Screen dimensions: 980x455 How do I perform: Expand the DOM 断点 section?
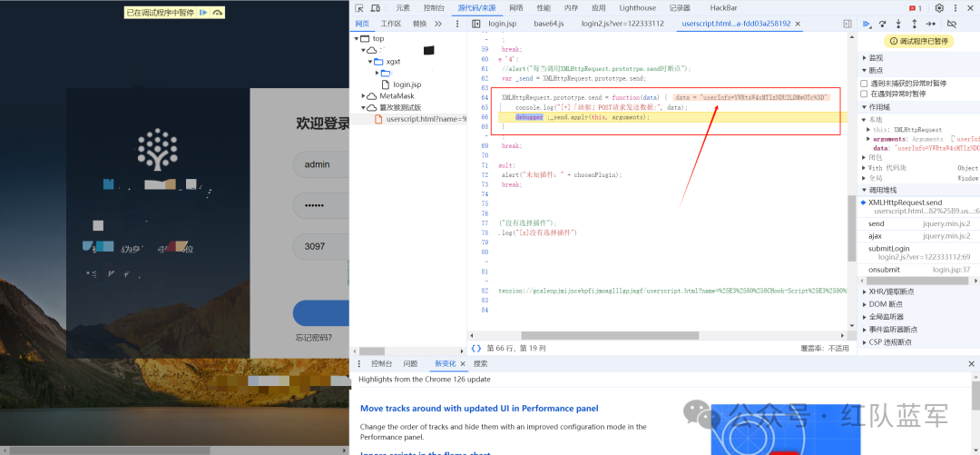tap(886, 304)
